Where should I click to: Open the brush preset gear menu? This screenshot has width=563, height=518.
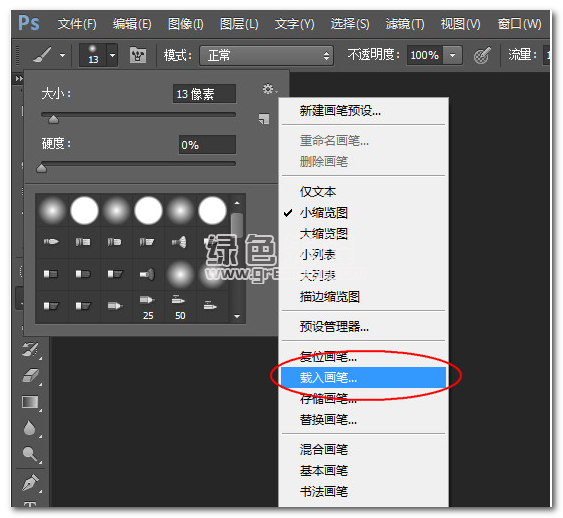tap(269, 89)
